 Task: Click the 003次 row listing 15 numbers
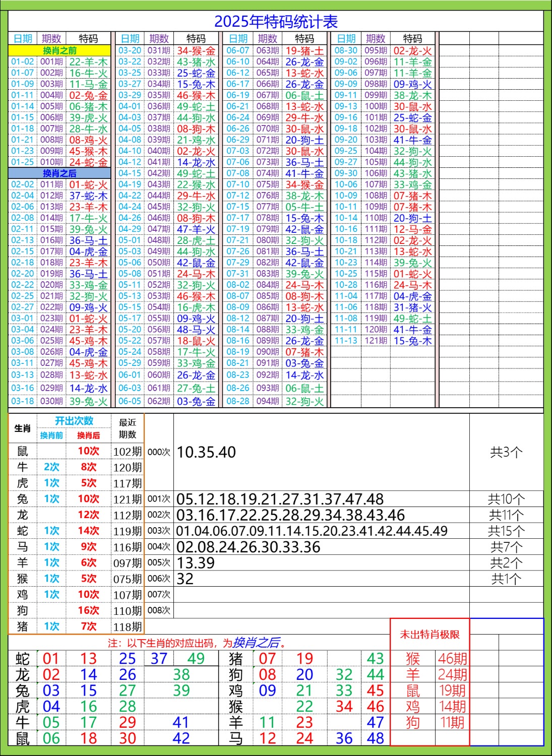(313, 530)
